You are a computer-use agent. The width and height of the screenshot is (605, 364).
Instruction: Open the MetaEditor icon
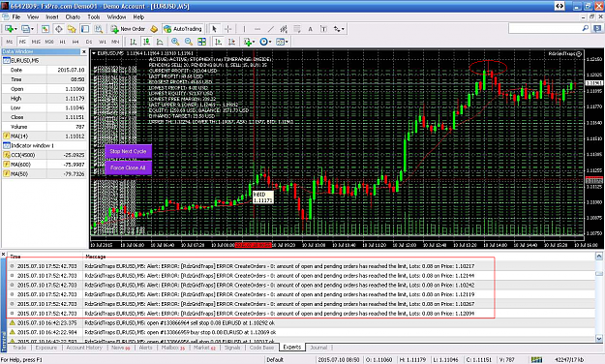[154, 29]
